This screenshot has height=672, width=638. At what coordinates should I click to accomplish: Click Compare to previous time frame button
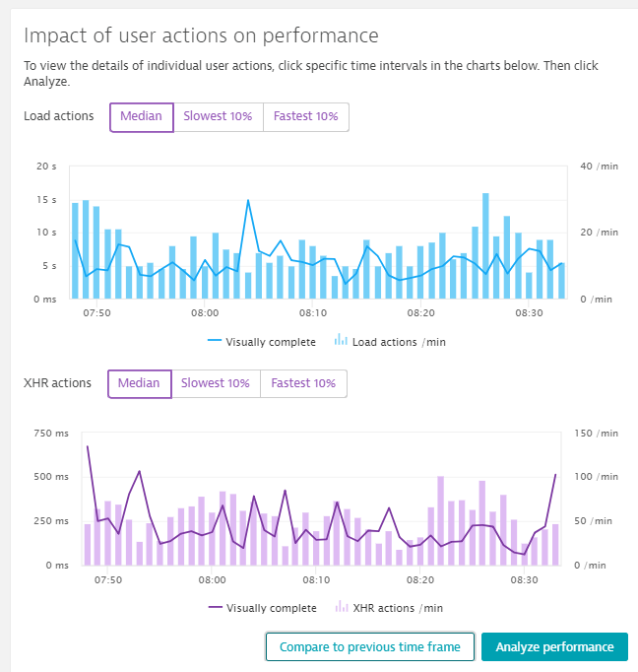click(x=369, y=647)
